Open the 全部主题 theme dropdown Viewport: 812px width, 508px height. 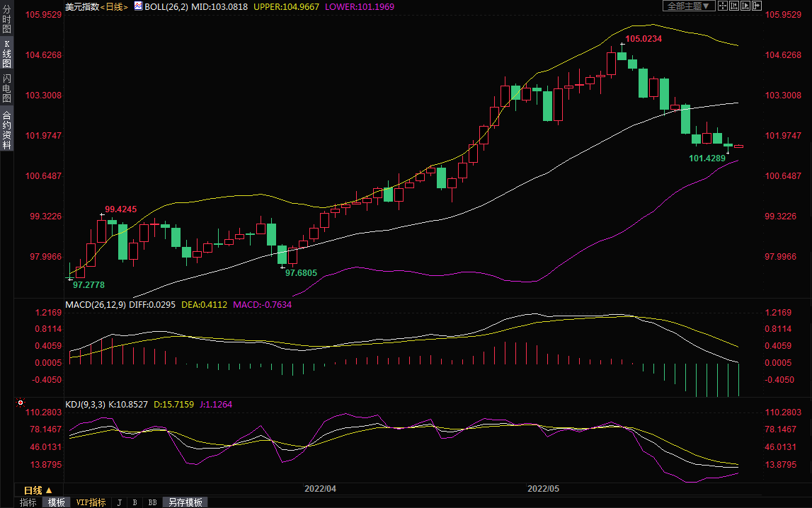(x=687, y=6)
